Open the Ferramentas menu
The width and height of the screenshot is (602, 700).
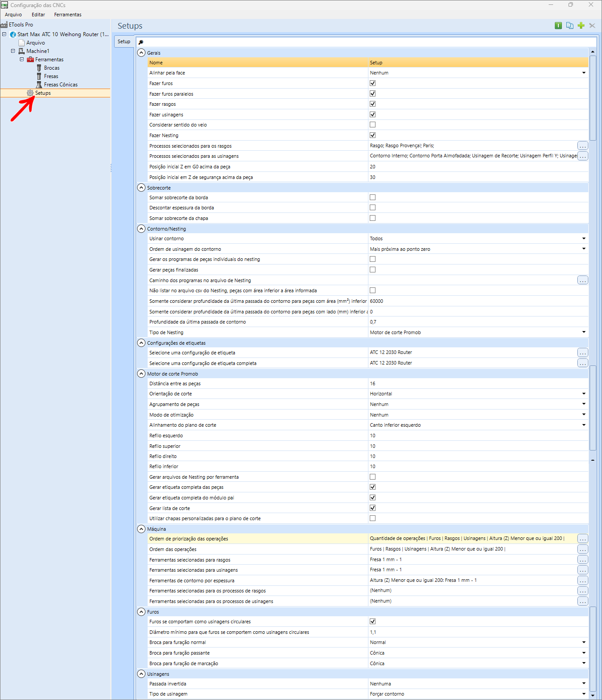(68, 15)
